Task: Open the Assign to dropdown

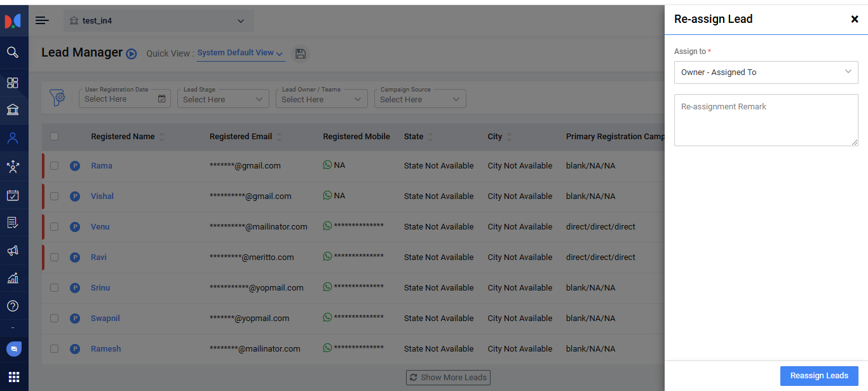Action: (x=766, y=72)
